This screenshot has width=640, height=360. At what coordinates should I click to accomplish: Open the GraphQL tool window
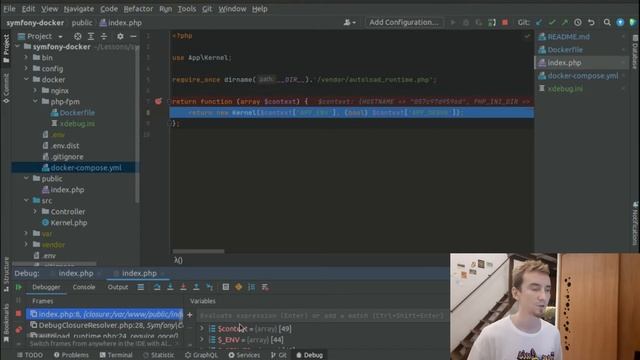(x=201, y=355)
